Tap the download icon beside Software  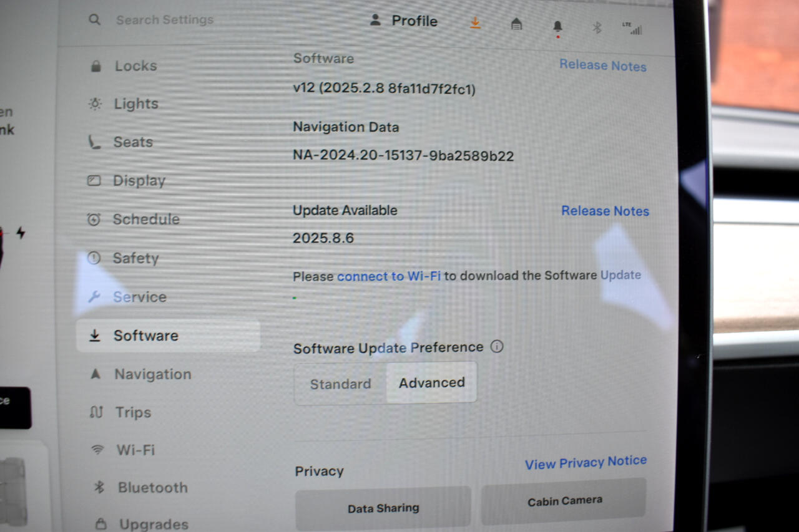[x=95, y=336]
